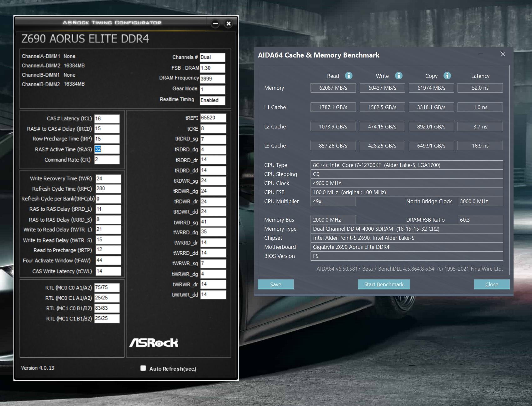Click the Memory Read result 62087 MB/s

point(333,88)
